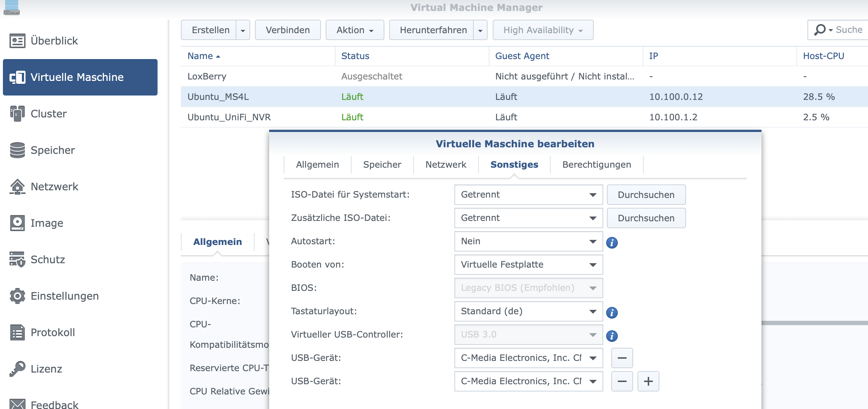Switch to the Berechtigungen tab
This screenshot has height=409, width=868.
(x=597, y=165)
